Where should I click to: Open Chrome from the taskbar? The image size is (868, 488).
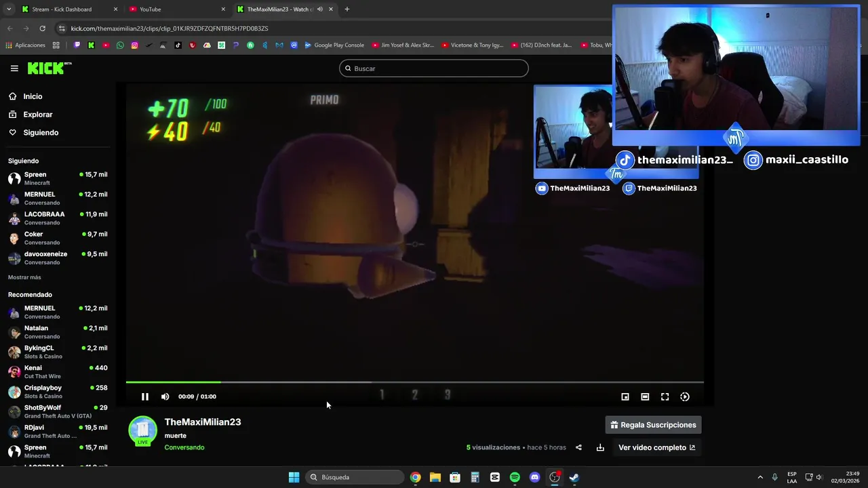[415, 477]
